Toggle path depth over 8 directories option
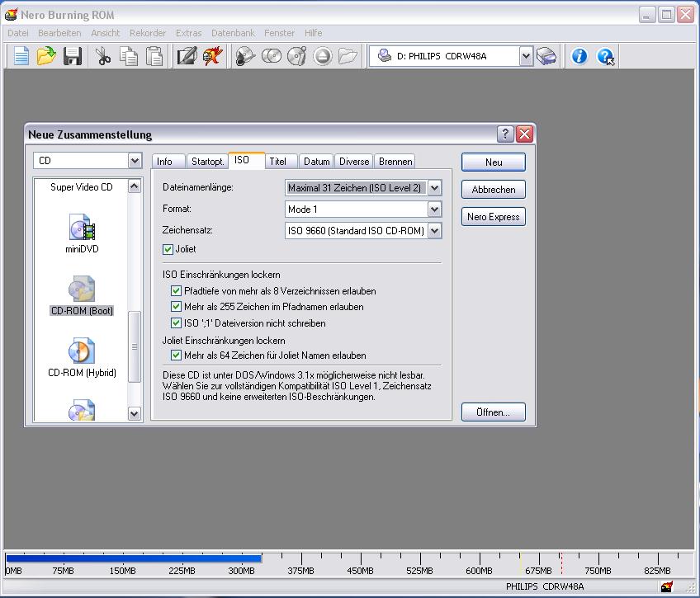Screen dimensions: 700x598 pyautogui.click(x=177, y=291)
